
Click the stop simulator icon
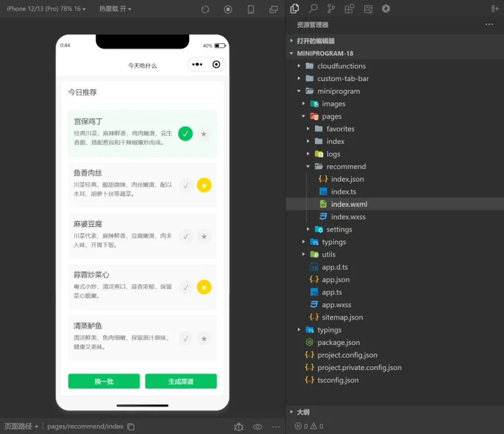[x=228, y=9]
